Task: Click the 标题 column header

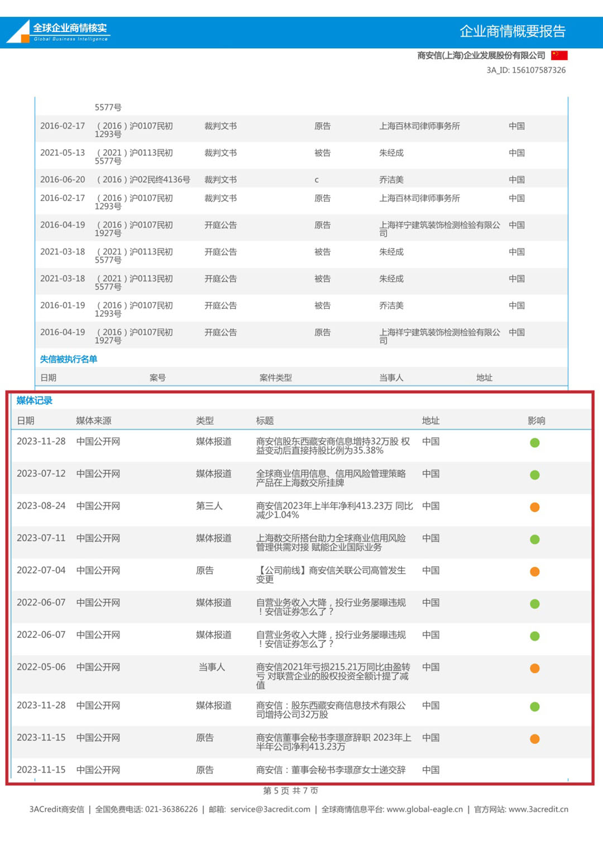Action: click(x=265, y=421)
